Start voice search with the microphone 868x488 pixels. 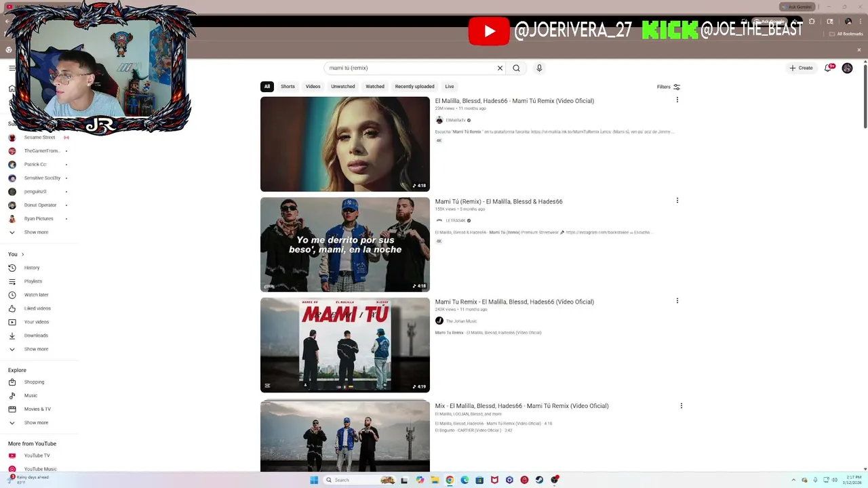click(539, 68)
